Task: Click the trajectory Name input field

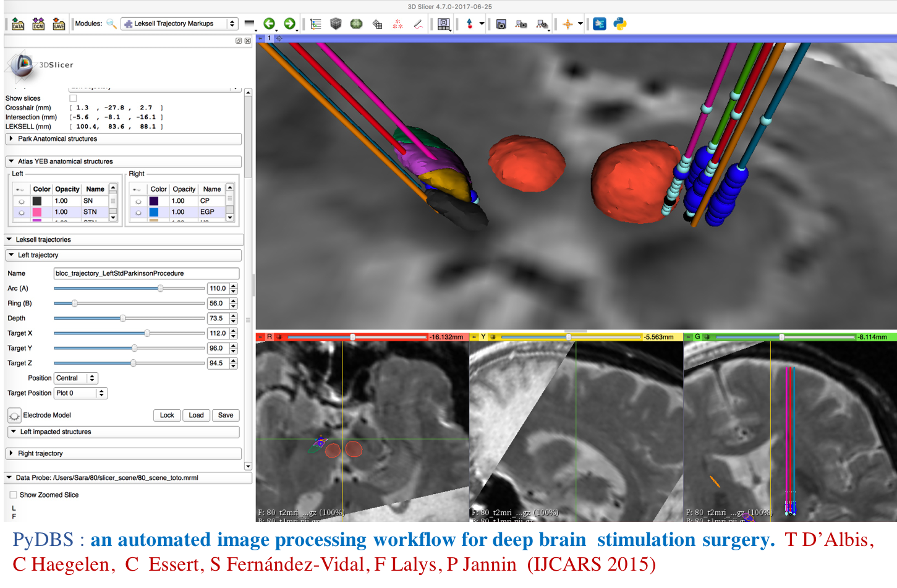Action: 147,273
